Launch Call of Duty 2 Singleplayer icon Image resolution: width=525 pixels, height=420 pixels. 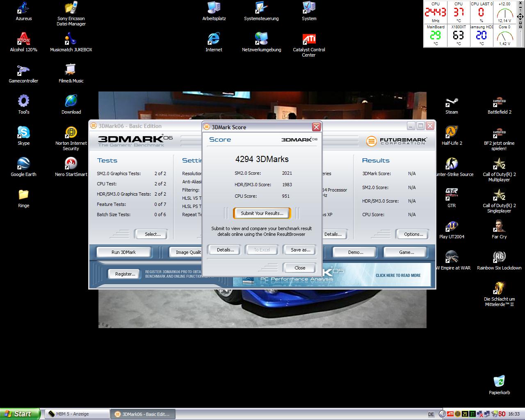tap(499, 201)
